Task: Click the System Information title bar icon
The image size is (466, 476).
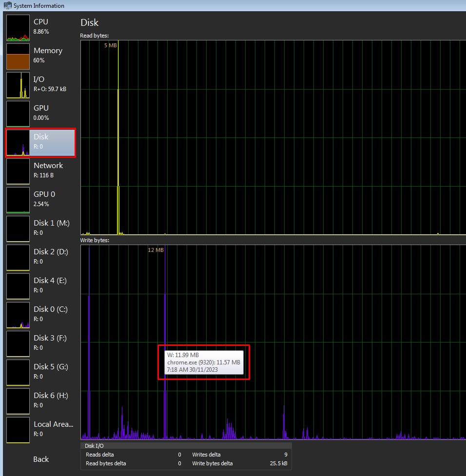Action: click(x=7, y=5)
